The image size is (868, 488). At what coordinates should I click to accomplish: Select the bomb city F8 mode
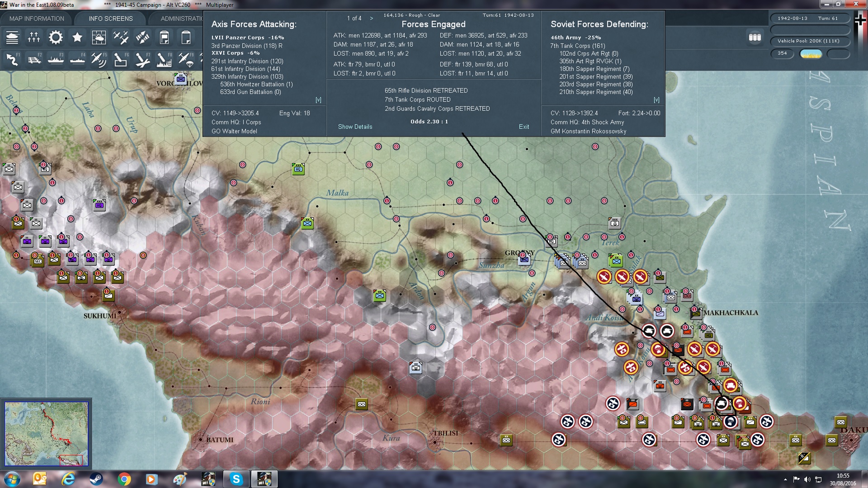coord(164,59)
